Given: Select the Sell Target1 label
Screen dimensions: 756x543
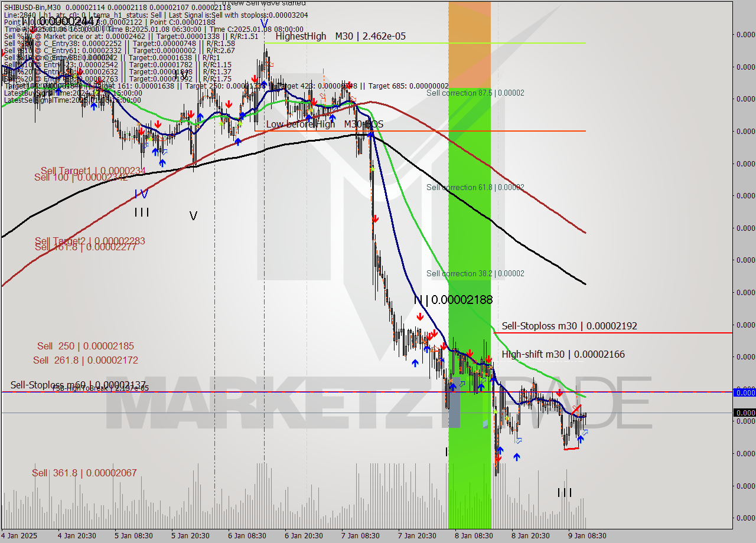Looking at the screenshot, I should (x=93, y=171).
